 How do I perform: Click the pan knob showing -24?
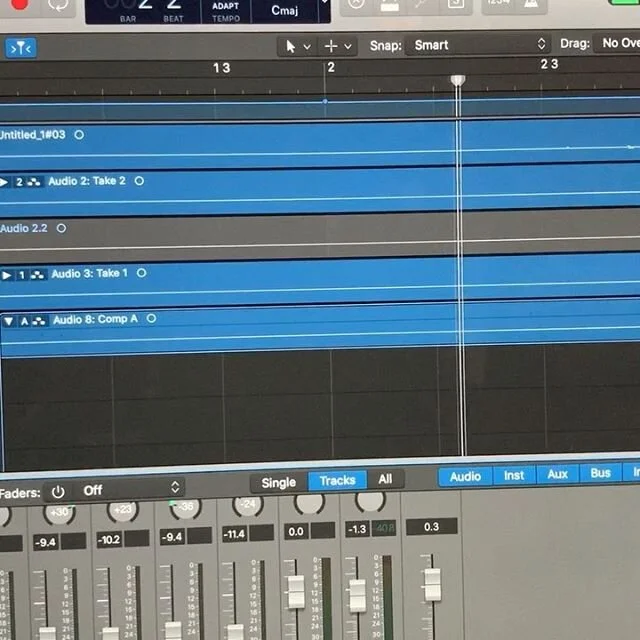247,505
